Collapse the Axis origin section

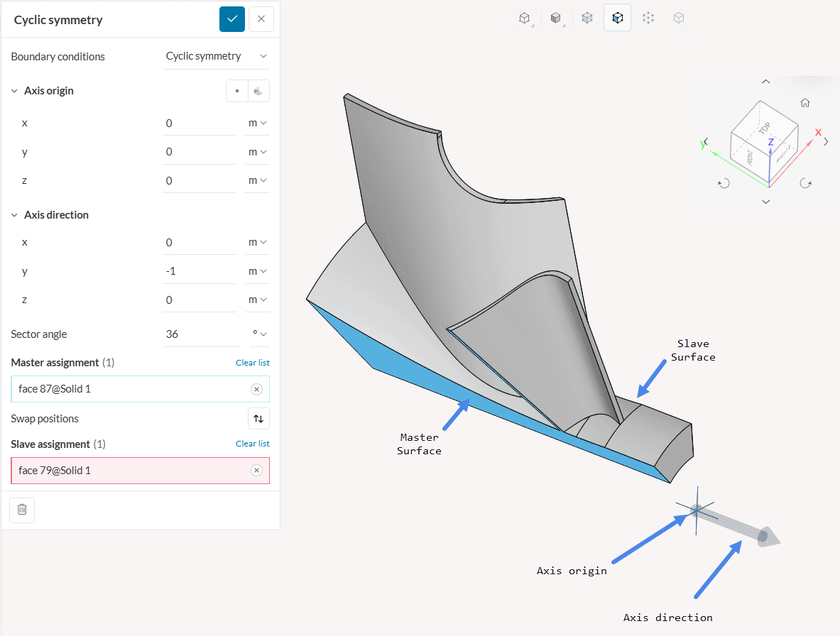tap(15, 91)
